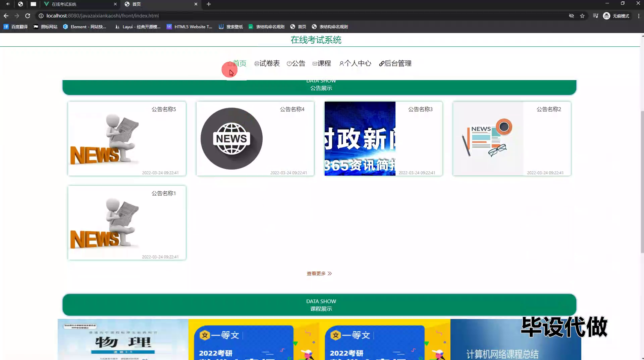The image size is (644, 360).
Task: Open the reading list icon in the toolbar
Action: coord(595,16)
